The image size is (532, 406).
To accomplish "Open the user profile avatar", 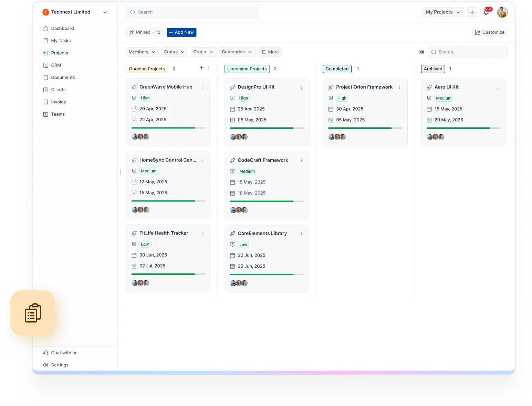I will pyautogui.click(x=502, y=12).
